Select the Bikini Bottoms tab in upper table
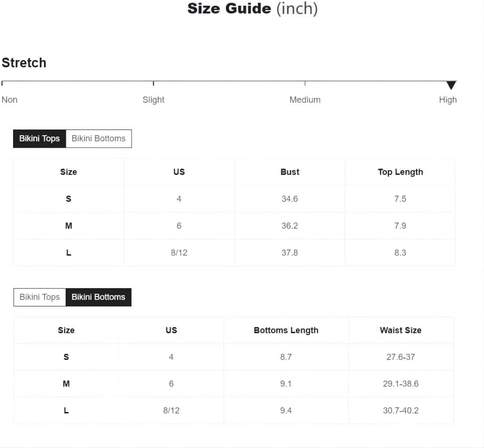484x448 pixels. click(99, 139)
